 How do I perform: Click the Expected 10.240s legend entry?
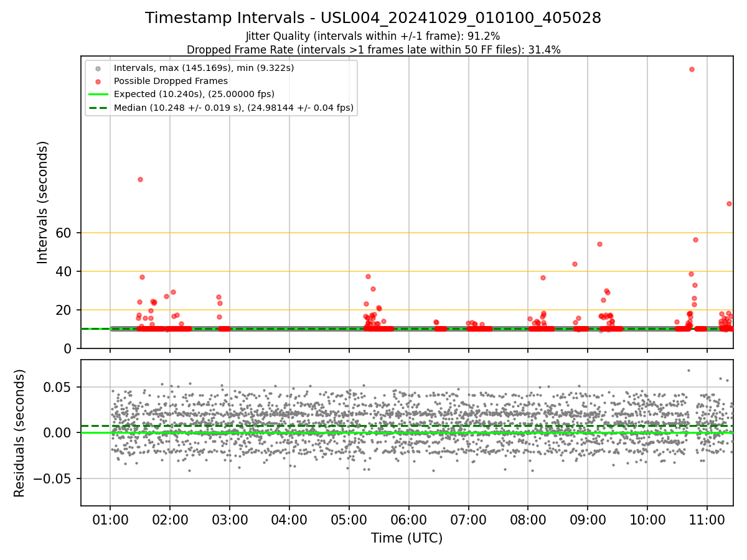tap(194, 94)
